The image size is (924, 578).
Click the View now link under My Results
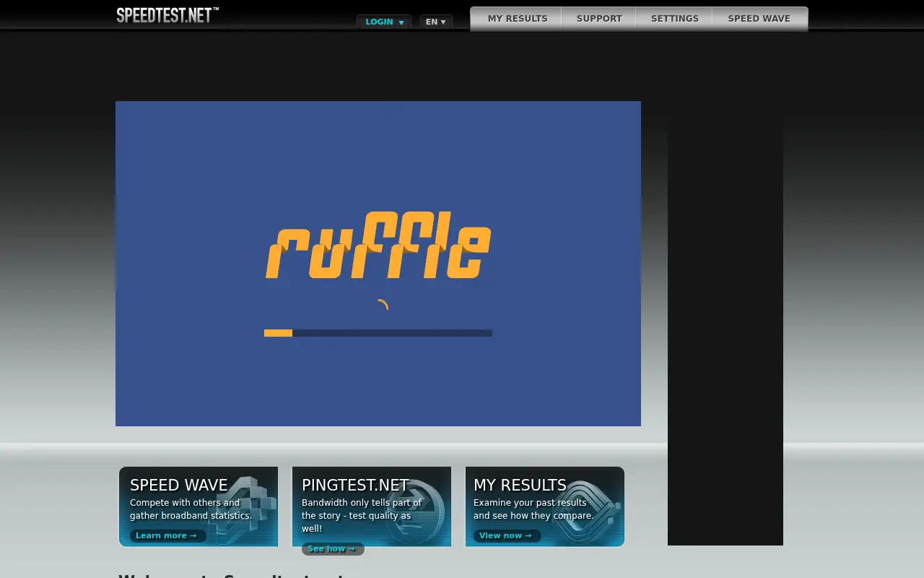pos(507,535)
